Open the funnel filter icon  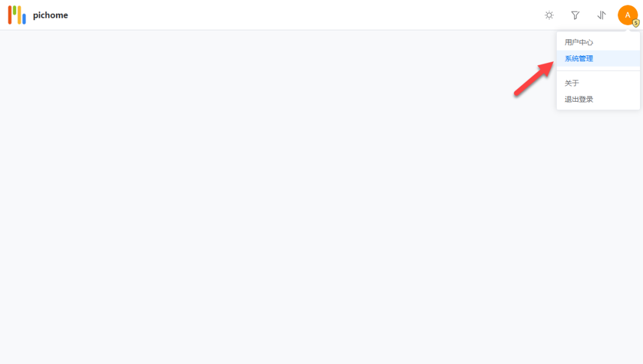pyautogui.click(x=575, y=15)
